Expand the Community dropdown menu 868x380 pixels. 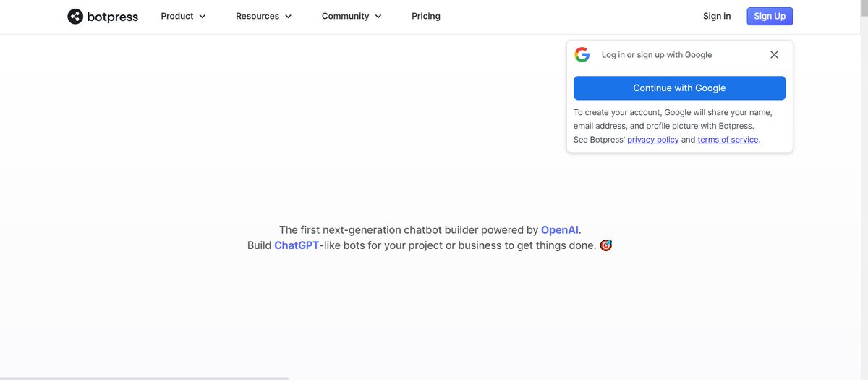coord(352,16)
